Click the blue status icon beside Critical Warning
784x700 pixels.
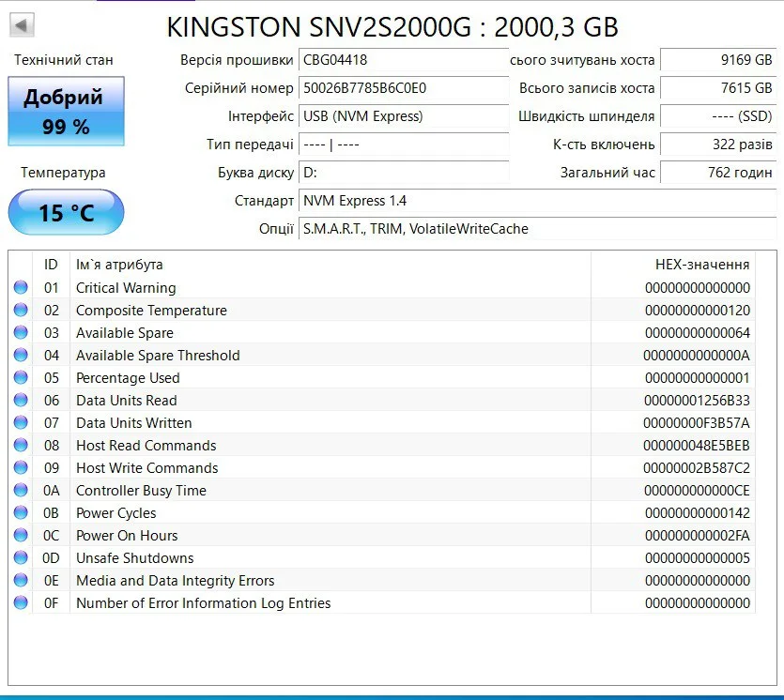pyautogui.click(x=21, y=287)
